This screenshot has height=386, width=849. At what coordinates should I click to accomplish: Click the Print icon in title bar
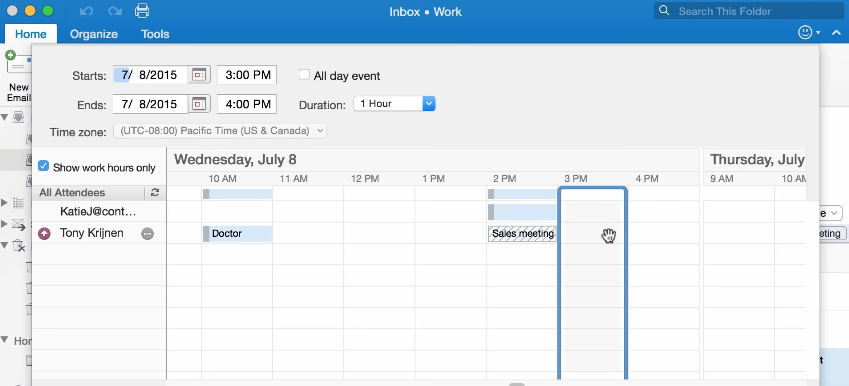[142, 11]
